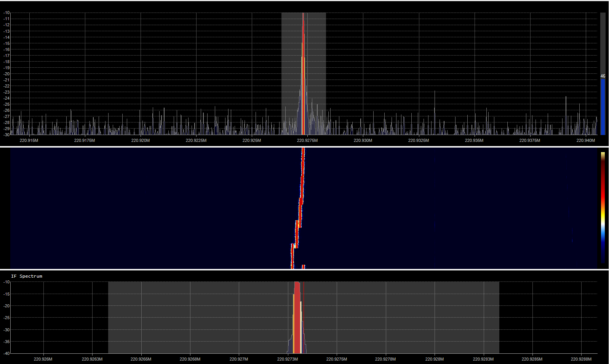This screenshot has height=364, width=609.
Task: Click the 220.9375M frequency label
Action: point(530,141)
